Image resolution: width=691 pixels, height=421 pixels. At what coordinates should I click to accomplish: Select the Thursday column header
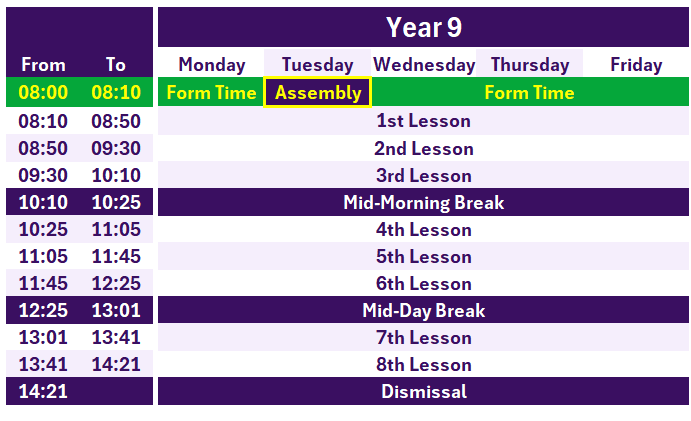[x=529, y=65]
